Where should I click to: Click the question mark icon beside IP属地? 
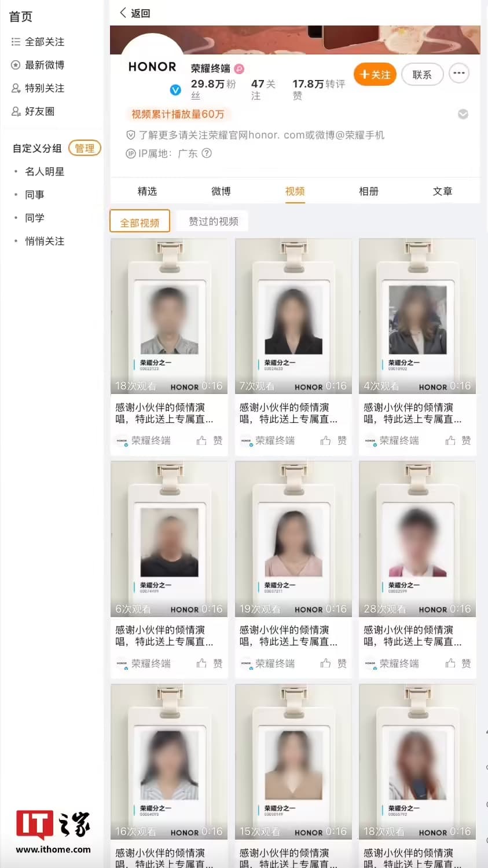pyautogui.click(x=207, y=154)
